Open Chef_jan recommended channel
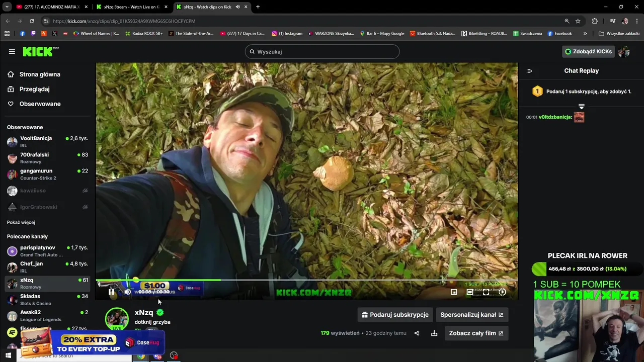 [47, 267]
